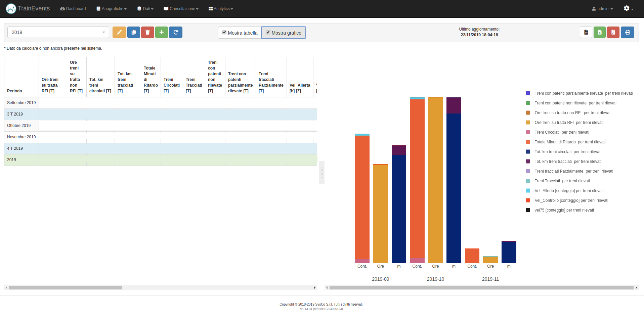The height and width of the screenshot is (318, 644).
Task: Click the blue copy/duplicate button
Action: [134, 32]
